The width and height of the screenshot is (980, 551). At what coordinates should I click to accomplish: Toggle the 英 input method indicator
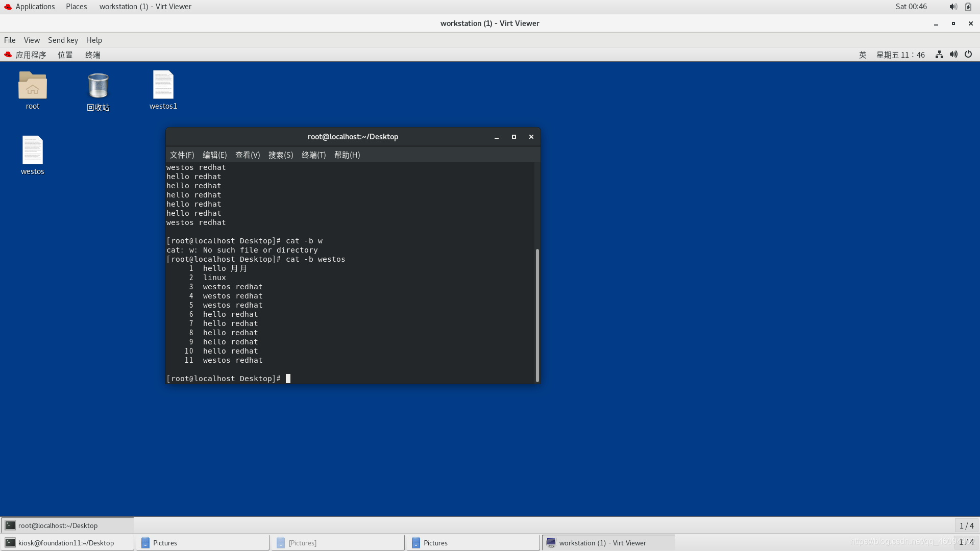[x=863, y=55]
